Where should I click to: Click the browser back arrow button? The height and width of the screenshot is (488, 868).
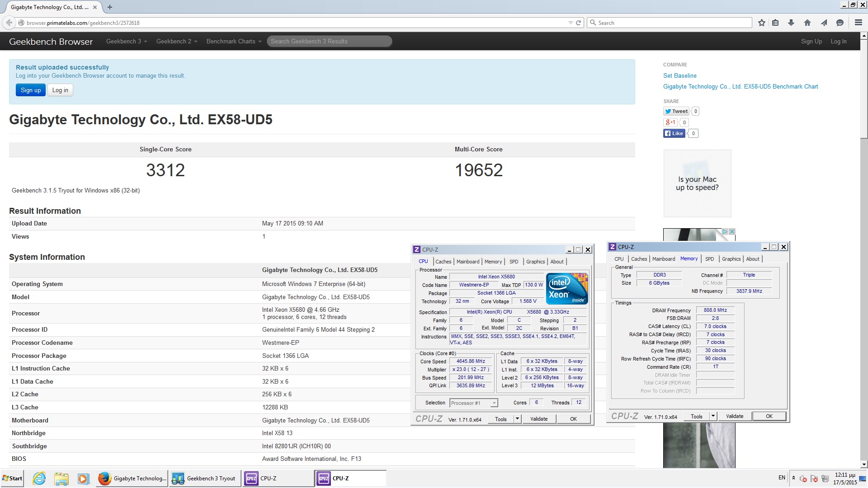pyautogui.click(x=9, y=23)
